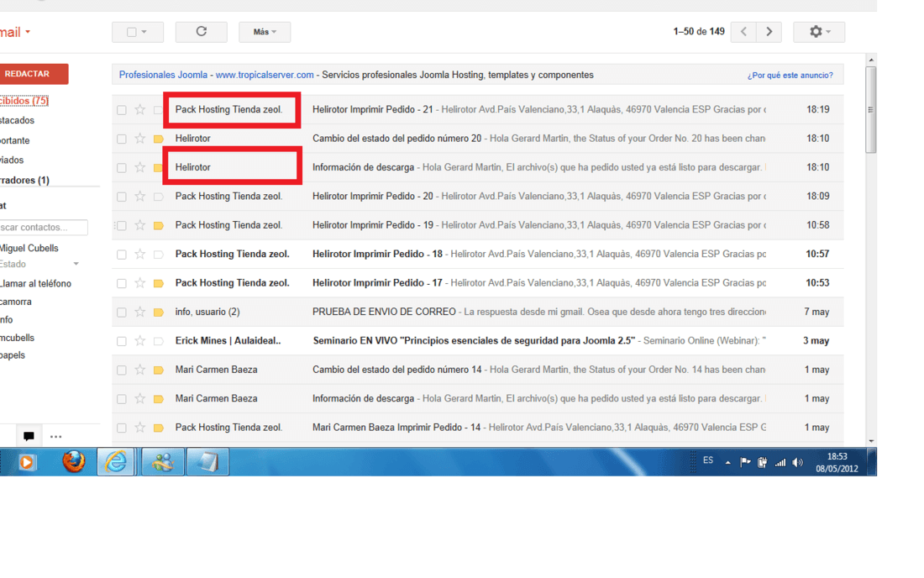Open the Profesionales Joomla ad link
Screen dimensions: 924x578
click(163, 75)
